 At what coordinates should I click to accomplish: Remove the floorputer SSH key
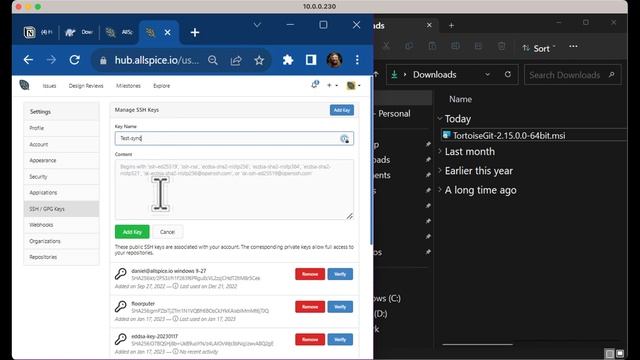pos(310,307)
